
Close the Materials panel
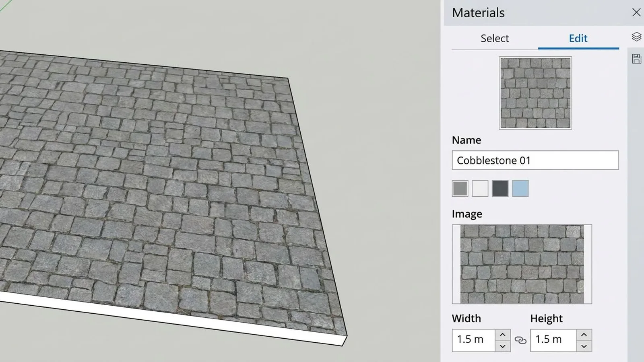pos(636,12)
